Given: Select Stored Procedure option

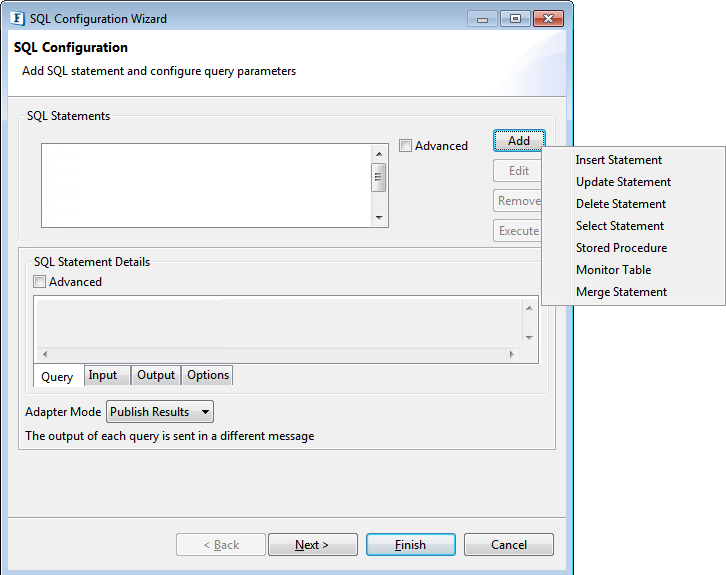Looking at the screenshot, I should (x=621, y=248).
